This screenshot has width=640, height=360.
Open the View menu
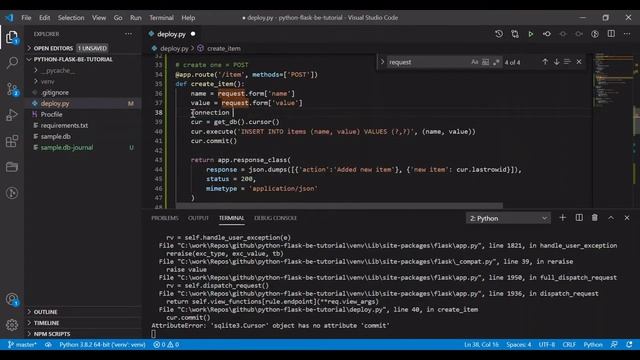(x=99, y=18)
